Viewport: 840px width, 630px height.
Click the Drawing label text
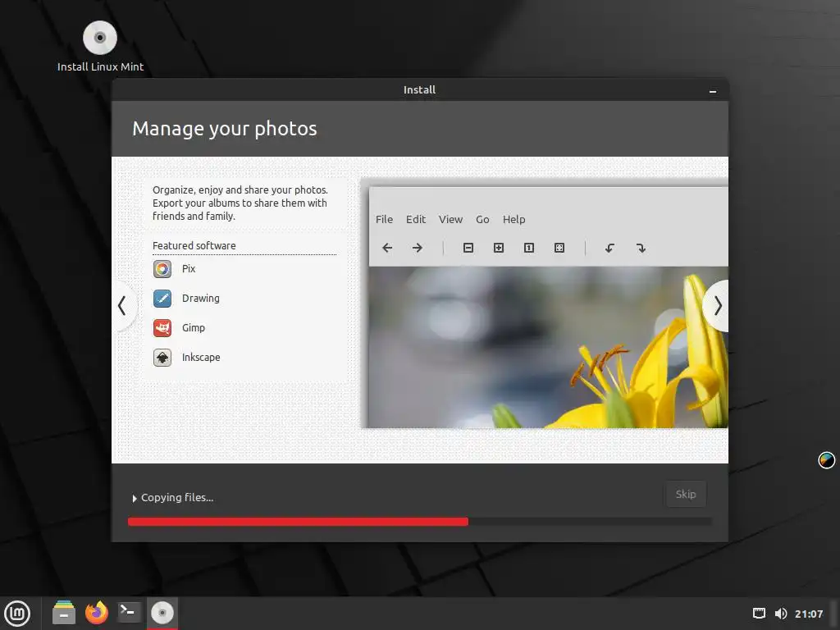[201, 299]
